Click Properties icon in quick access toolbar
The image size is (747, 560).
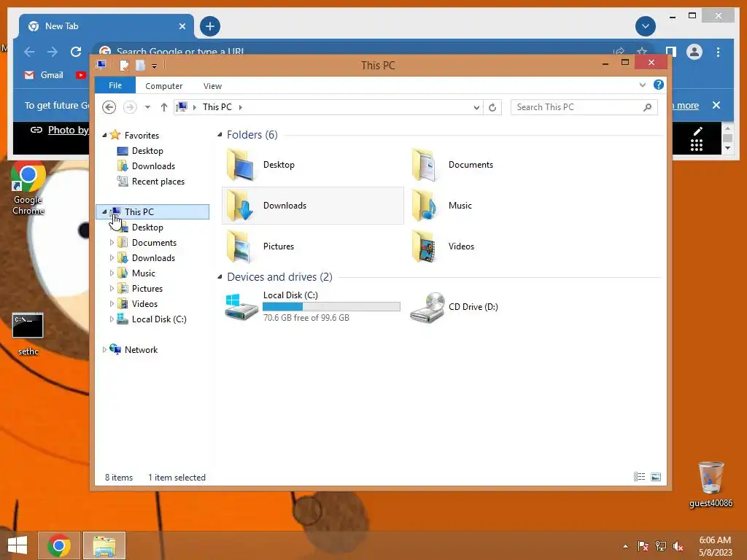coord(124,65)
